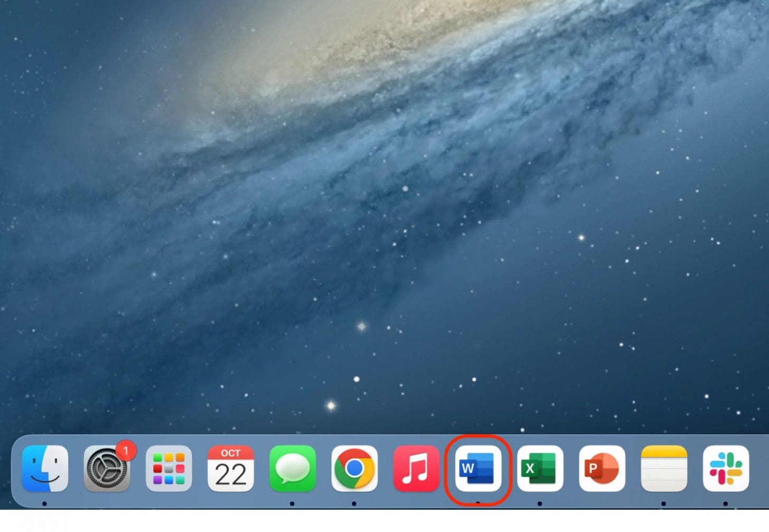The height and width of the screenshot is (532, 769).
Task: Open System Settings from the Dock
Action: coord(107,469)
